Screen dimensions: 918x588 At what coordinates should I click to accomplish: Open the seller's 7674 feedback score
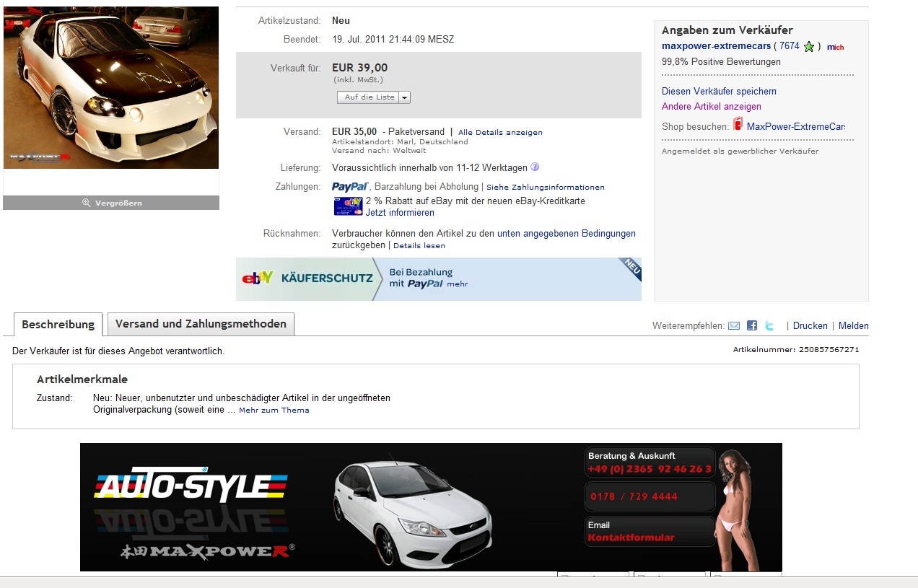click(x=790, y=46)
